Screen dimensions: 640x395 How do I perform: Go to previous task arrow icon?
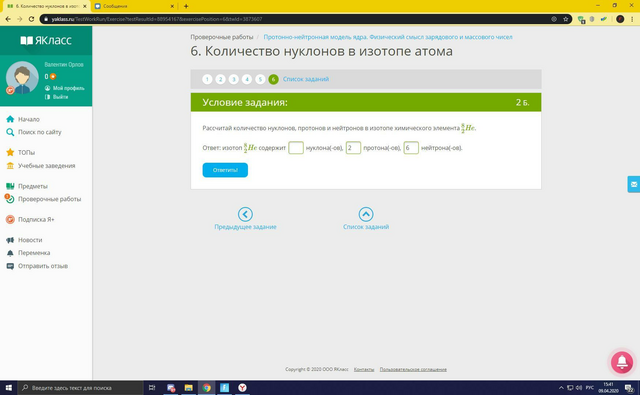click(x=245, y=214)
